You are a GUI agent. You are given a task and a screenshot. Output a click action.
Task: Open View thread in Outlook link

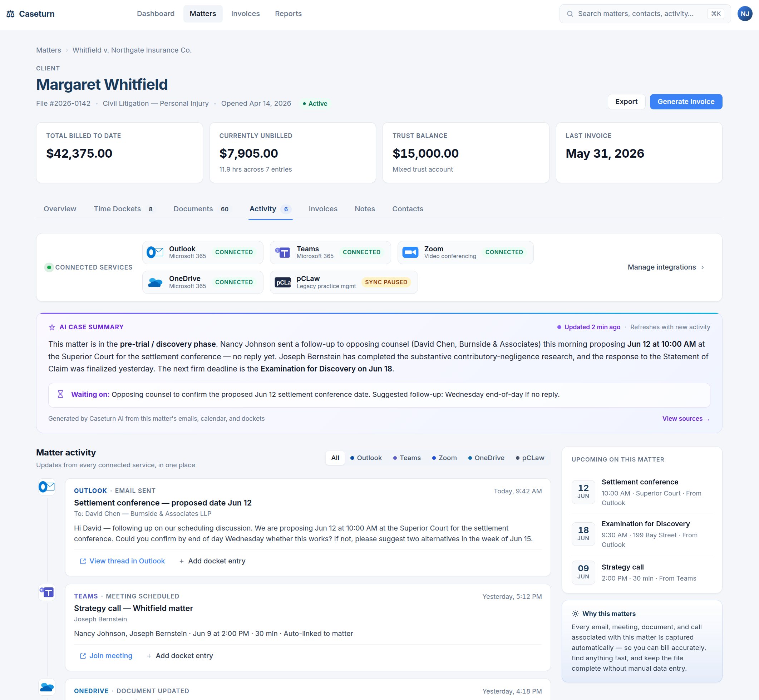coord(122,561)
